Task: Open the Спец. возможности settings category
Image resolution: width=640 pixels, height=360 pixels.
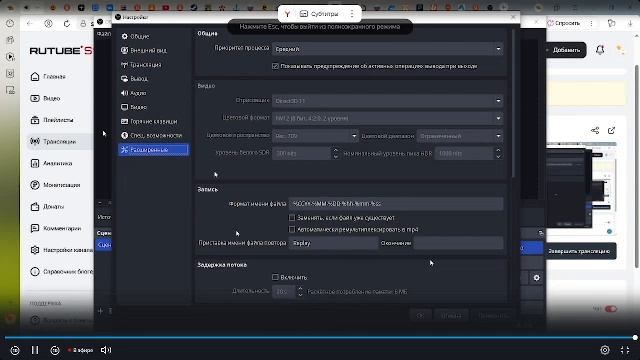Action: pos(153,135)
